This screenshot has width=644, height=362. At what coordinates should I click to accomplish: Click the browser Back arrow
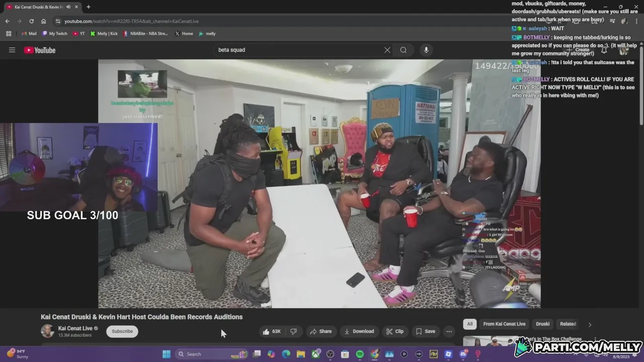coord(7,21)
